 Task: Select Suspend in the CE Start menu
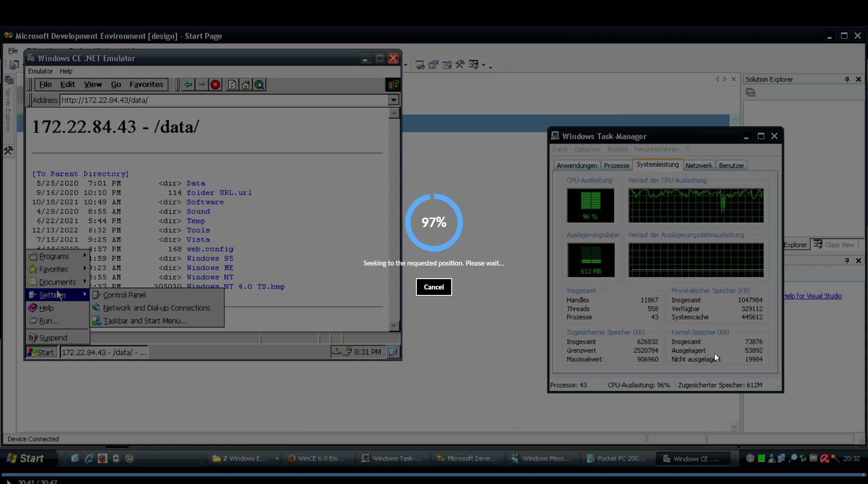(57, 338)
